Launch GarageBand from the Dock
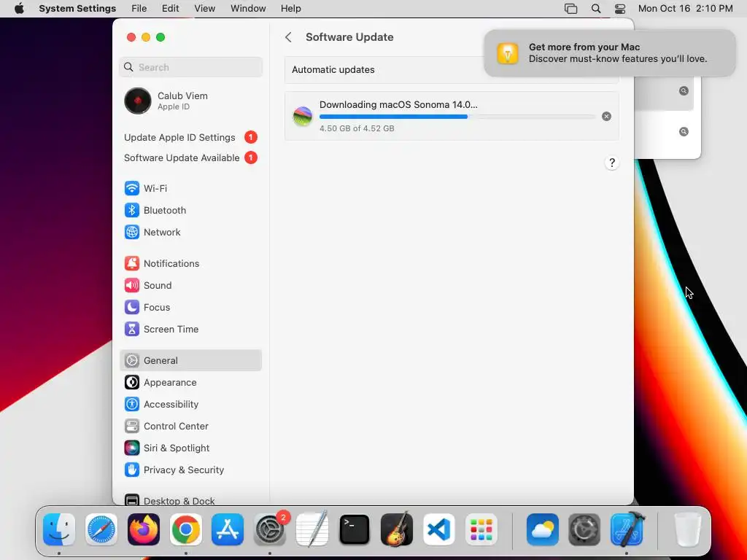747x560 pixels. [x=396, y=529]
